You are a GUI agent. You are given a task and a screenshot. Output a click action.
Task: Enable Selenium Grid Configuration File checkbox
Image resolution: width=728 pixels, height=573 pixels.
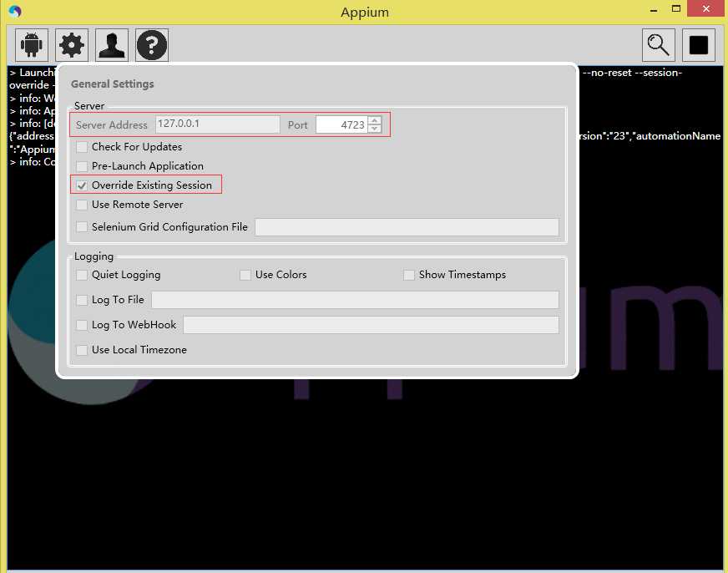tap(82, 227)
